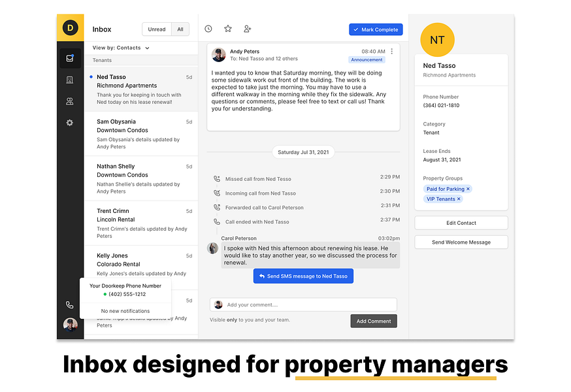Click the assign person icon
Image resolution: width=571 pixels, height=392 pixels.
point(248,29)
